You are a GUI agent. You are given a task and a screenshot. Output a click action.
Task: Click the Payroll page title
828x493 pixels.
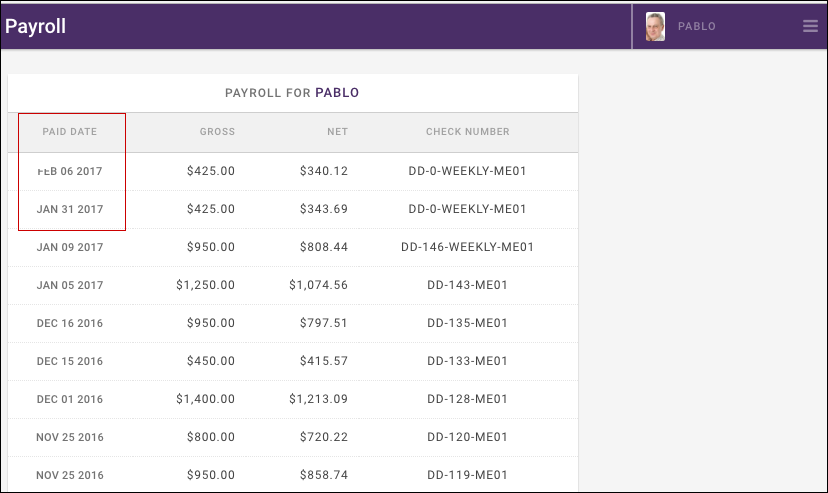coord(36,27)
